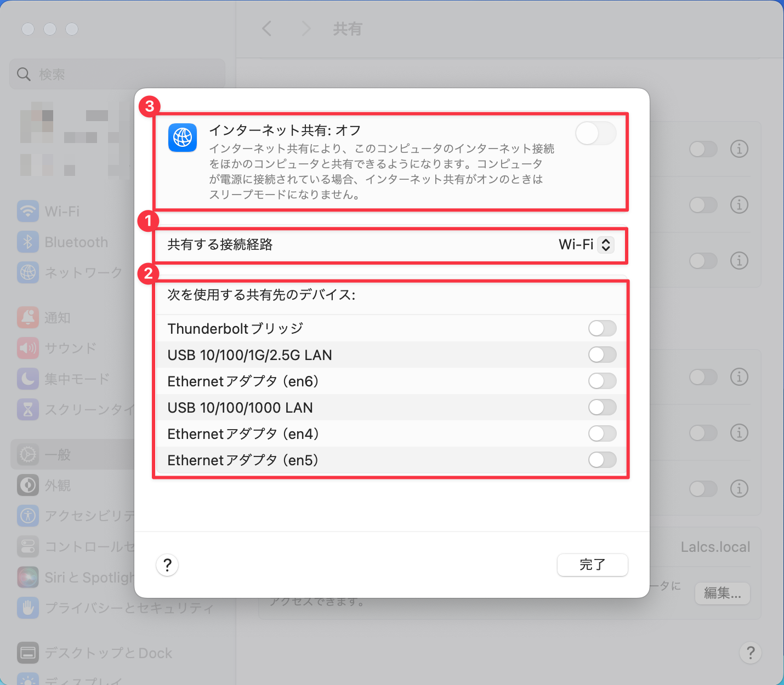The width and height of the screenshot is (784, 685).
Task: Click the search field in sidebar
Action: [x=117, y=74]
